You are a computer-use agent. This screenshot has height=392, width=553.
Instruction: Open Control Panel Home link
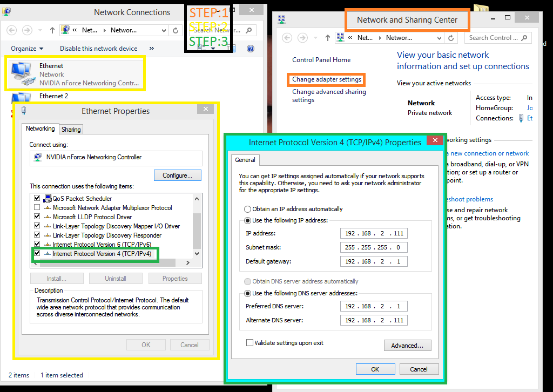coord(321,60)
